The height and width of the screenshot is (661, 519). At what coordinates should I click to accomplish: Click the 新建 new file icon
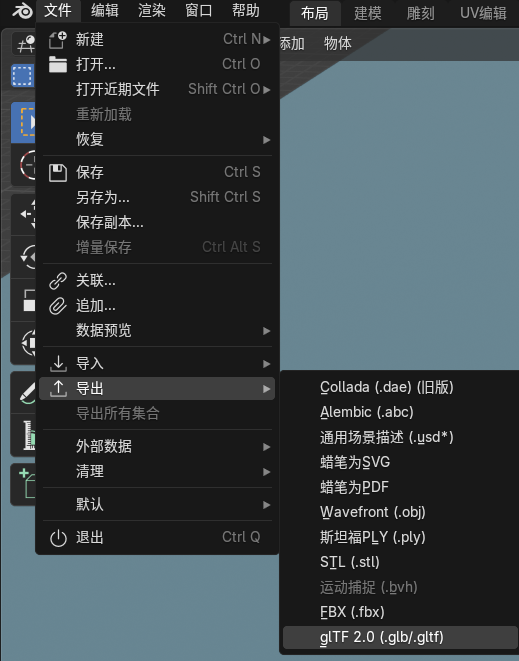[58, 40]
